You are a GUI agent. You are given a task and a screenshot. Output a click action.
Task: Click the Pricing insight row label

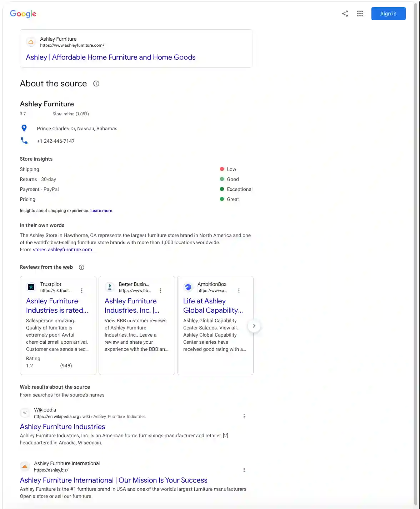(27, 199)
